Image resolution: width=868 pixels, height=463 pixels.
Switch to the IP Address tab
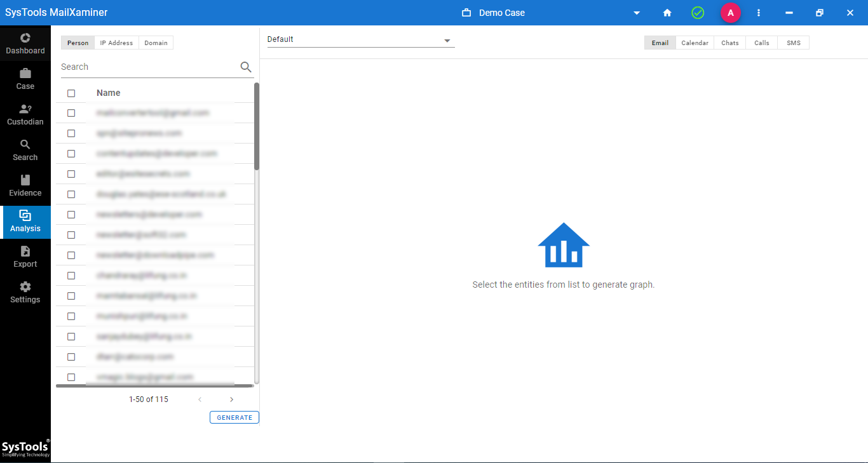116,43
